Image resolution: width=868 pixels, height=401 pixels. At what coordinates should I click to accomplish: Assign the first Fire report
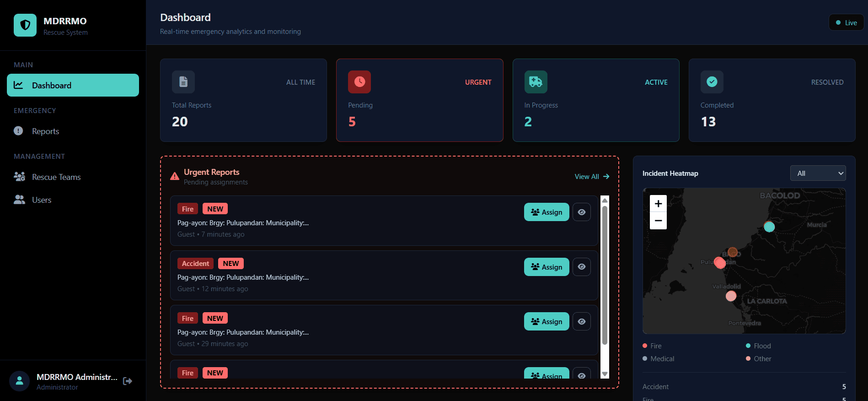(547, 212)
